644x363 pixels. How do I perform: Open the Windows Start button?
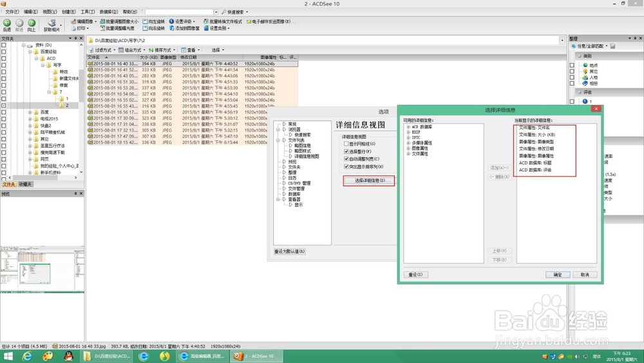(8, 356)
